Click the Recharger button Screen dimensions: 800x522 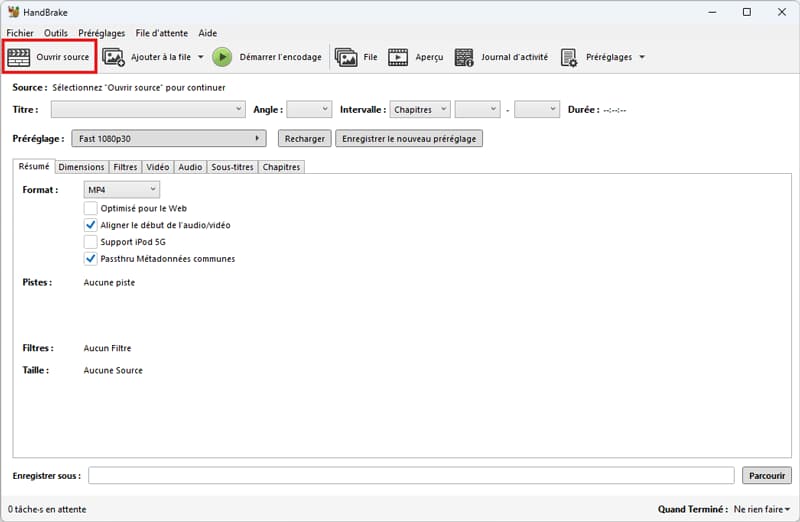(x=305, y=138)
